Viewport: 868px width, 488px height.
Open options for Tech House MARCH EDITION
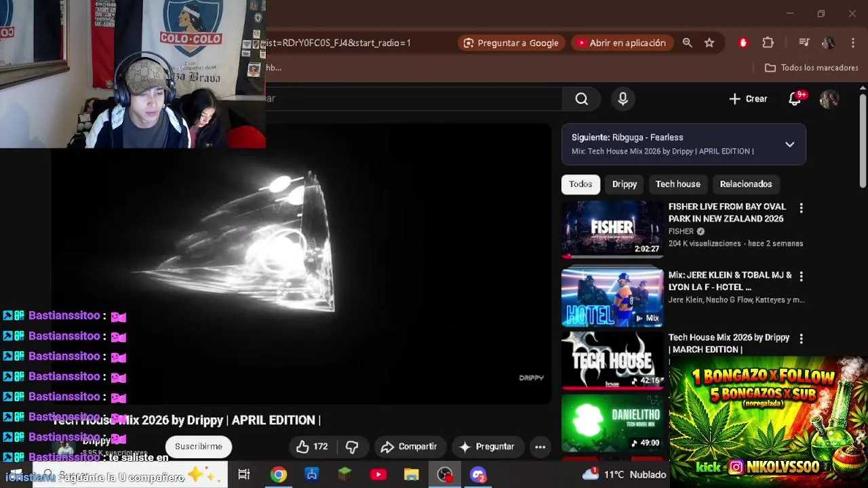coord(801,339)
